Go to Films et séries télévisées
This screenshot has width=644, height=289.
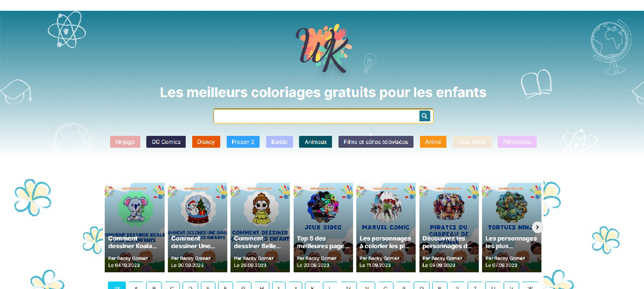[376, 142]
